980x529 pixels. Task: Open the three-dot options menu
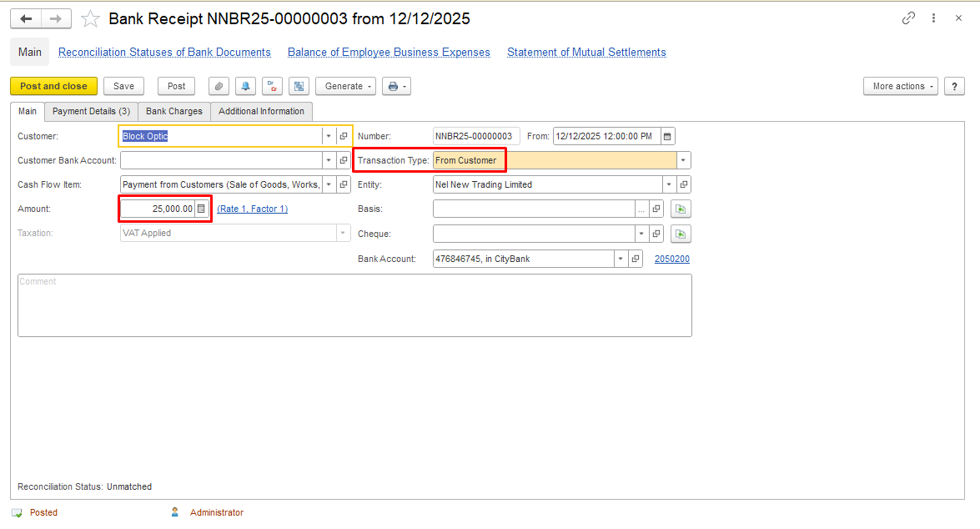point(934,18)
